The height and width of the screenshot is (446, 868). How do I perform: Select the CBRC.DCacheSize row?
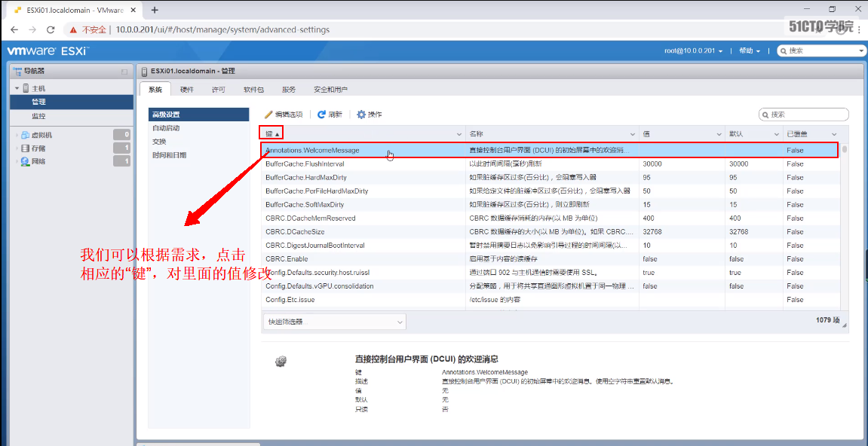(x=551, y=232)
